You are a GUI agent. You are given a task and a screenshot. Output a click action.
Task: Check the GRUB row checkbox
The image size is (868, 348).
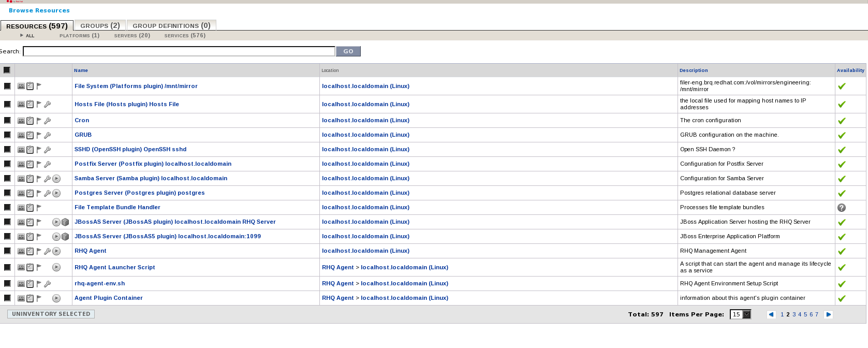click(7, 135)
